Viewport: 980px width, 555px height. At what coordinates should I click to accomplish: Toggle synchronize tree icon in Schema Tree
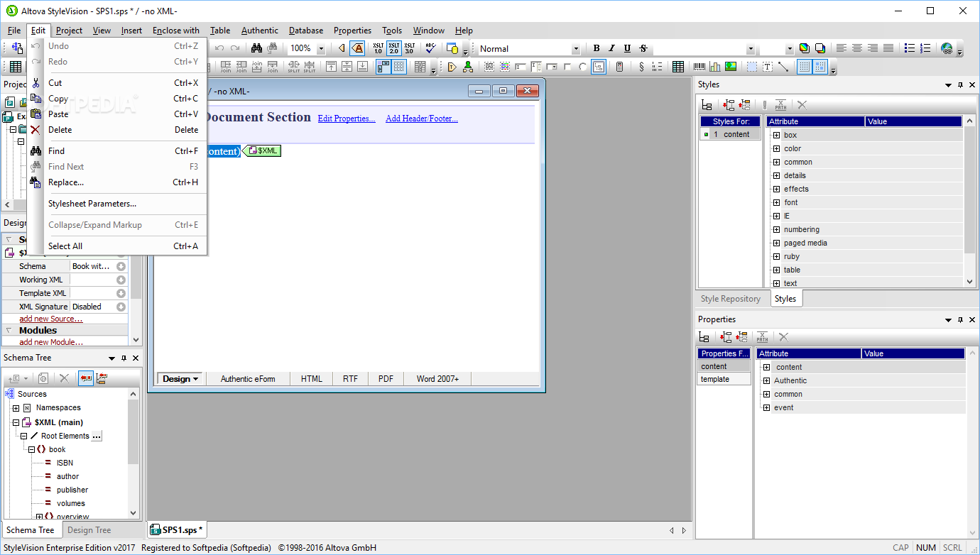(86, 379)
